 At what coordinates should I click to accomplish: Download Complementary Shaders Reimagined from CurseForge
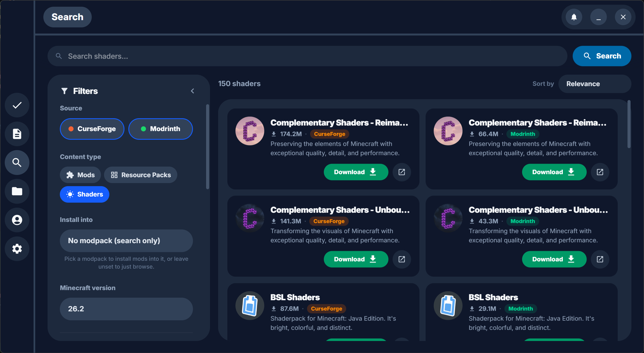click(356, 172)
